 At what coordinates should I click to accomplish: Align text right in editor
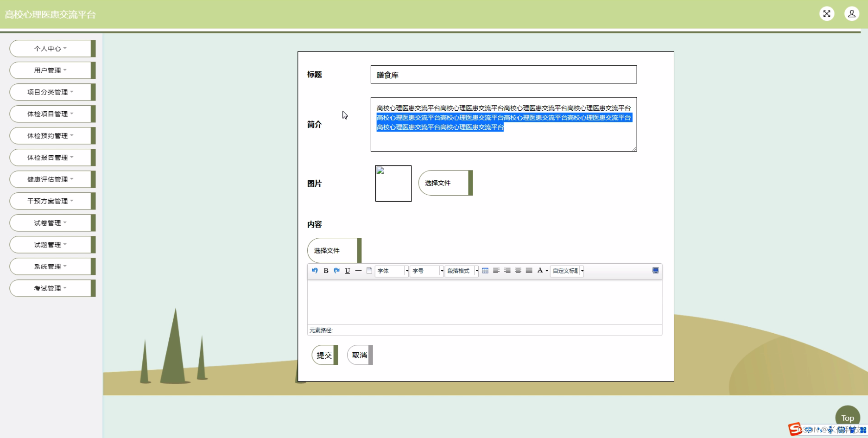(x=507, y=271)
